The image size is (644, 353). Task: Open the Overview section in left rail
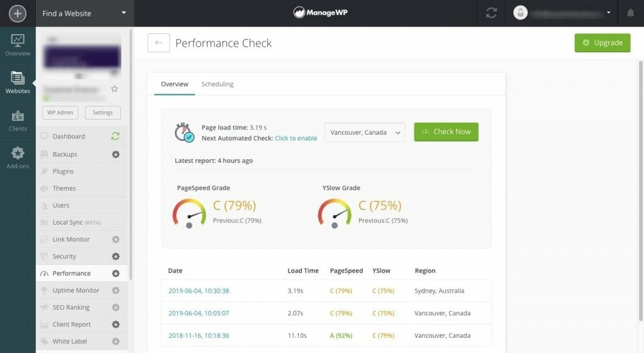18,45
